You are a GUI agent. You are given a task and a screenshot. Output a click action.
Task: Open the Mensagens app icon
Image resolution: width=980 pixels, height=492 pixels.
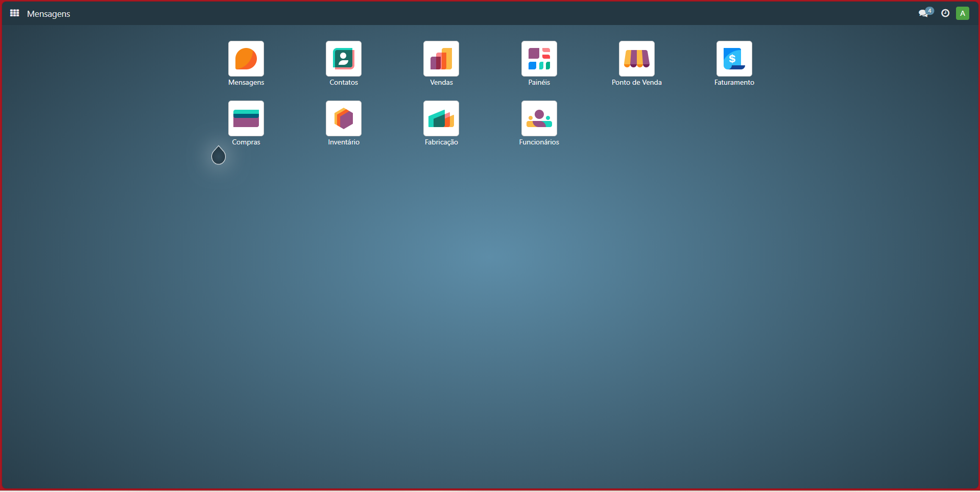246,59
